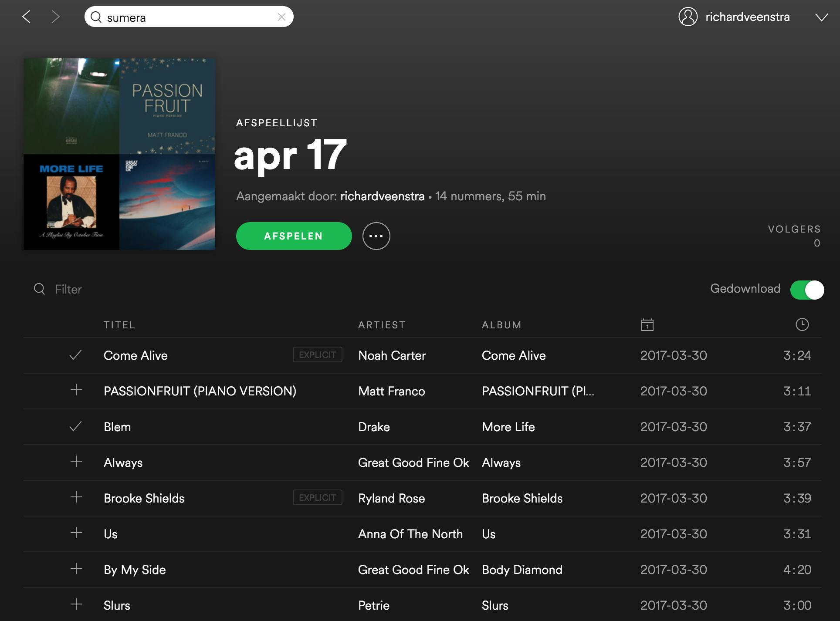The image size is (840, 621).
Task: Remove saved checkmark on Come Alive
Action: click(x=76, y=355)
